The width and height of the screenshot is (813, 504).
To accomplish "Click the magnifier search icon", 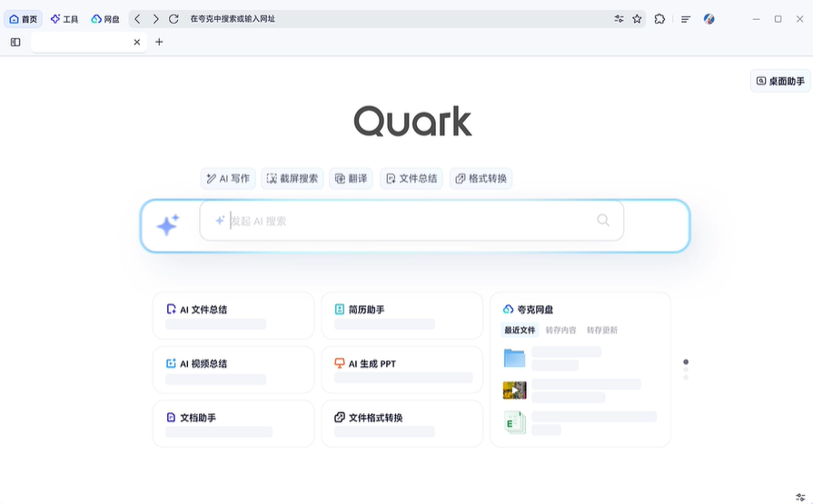I will tap(603, 221).
